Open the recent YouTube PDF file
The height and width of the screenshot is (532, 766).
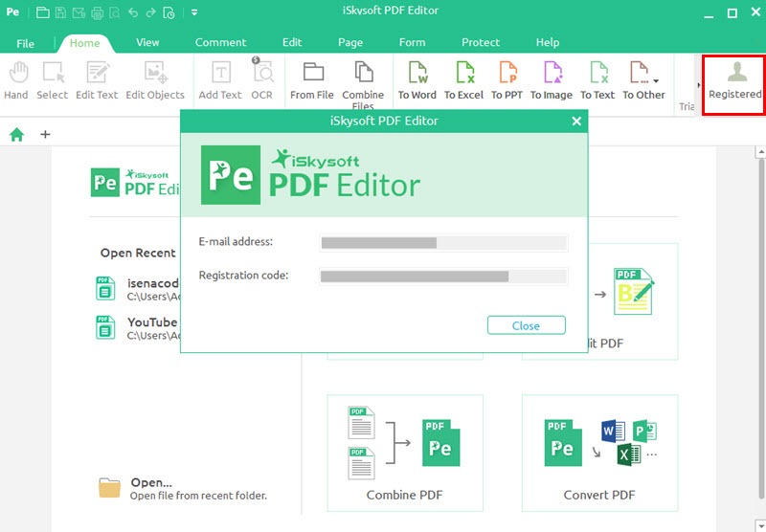(138, 328)
